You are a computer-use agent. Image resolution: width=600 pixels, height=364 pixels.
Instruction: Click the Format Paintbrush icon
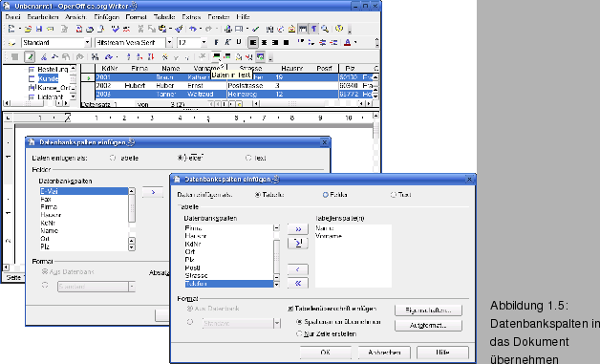point(179,29)
